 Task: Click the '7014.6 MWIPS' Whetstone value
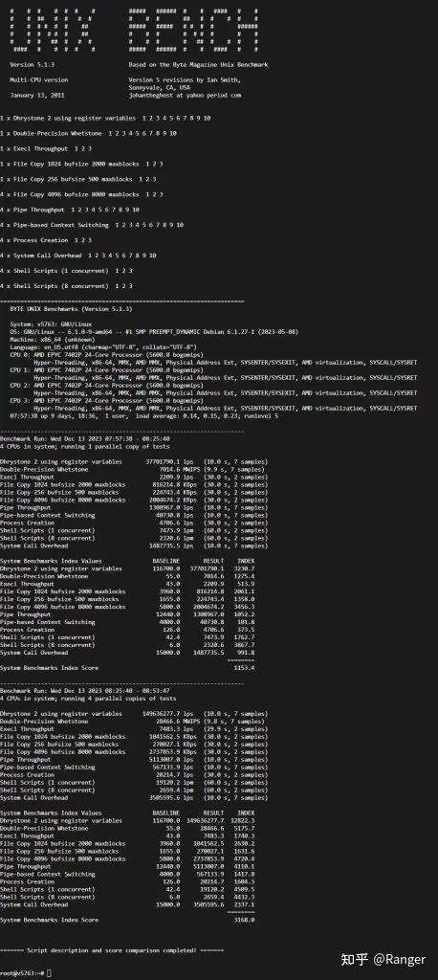[179, 469]
